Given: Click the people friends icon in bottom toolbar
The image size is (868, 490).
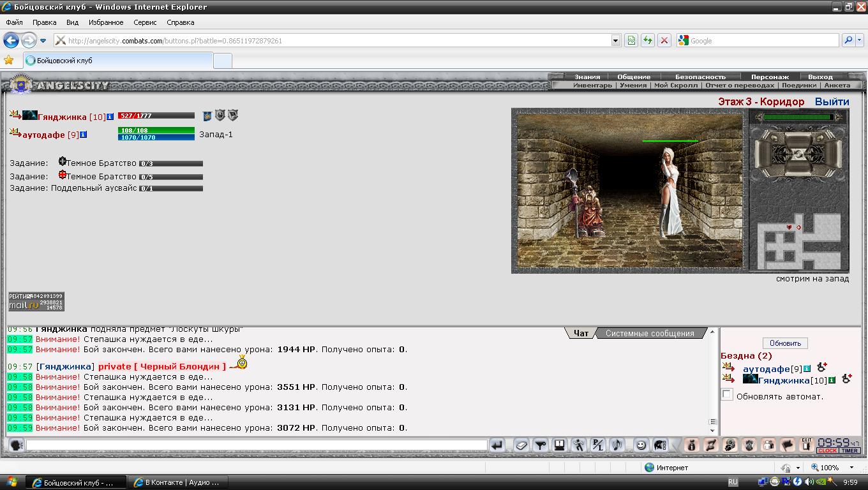Looking at the screenshot, I should [x=768, y=445].
